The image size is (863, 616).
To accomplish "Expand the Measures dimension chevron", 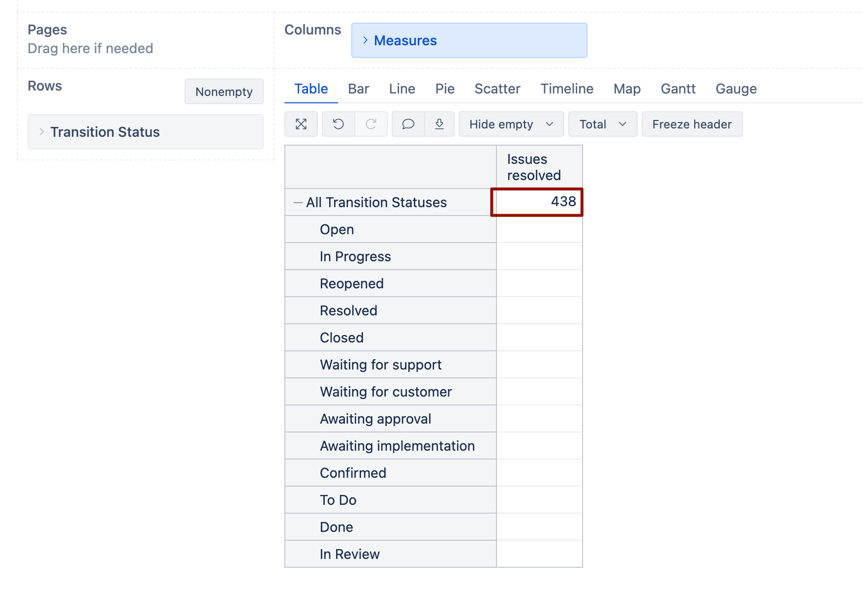I will click(x=366, y=40).
